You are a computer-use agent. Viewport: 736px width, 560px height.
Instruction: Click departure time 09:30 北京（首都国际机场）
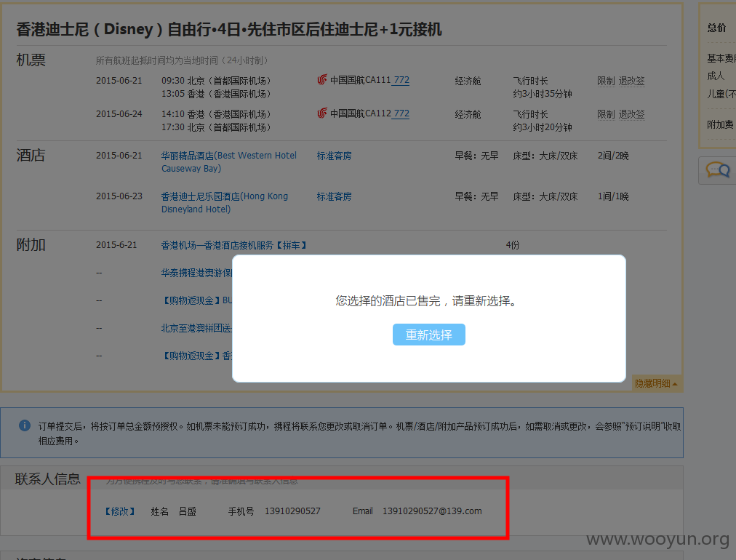coord(216,81)
